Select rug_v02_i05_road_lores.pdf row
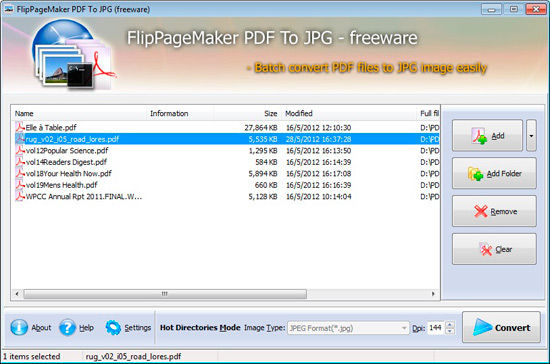The height and width of the screenshot is (364, 550). [x=225, y=139]
